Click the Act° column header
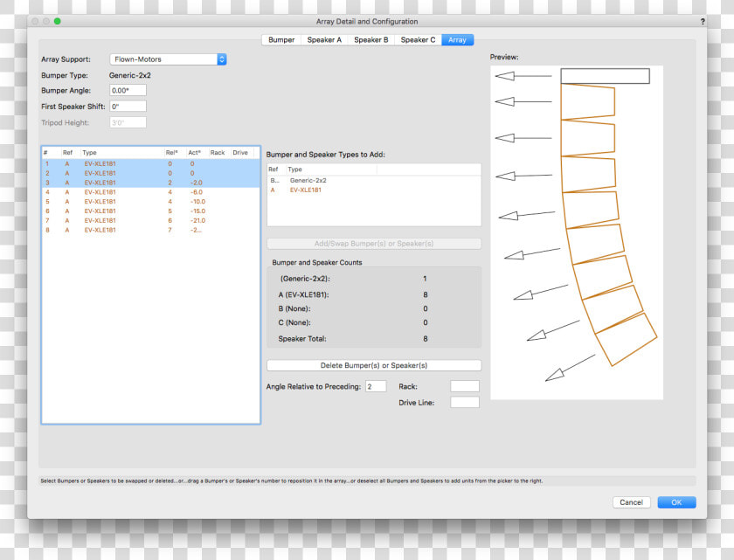This screenshot has width=734, height=560. 196,153
